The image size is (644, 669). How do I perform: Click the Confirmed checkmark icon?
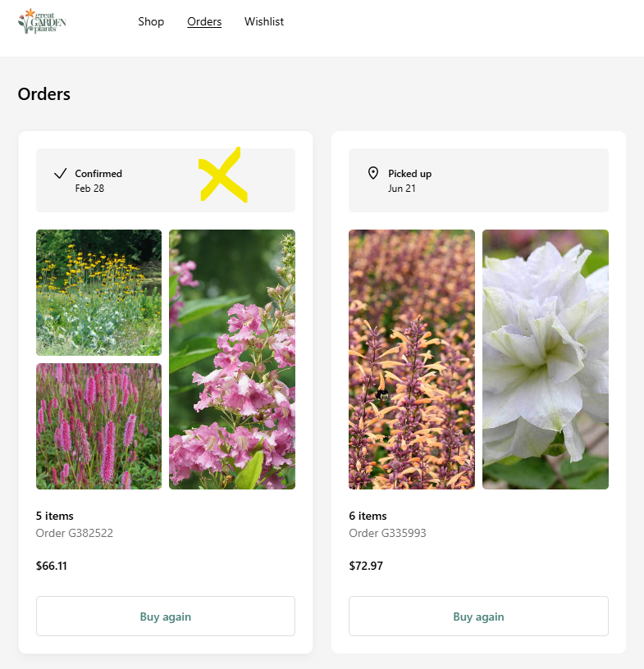60,173
